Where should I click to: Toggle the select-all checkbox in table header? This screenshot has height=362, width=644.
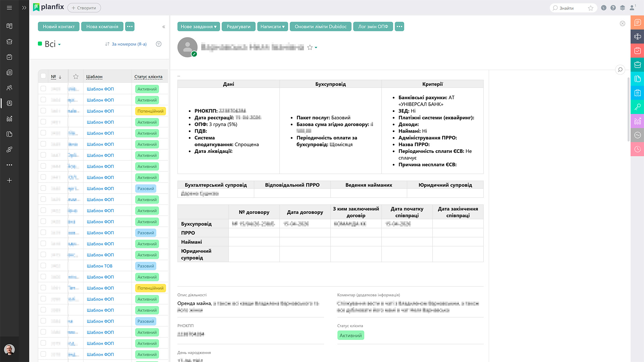click(x=43, y=76)
